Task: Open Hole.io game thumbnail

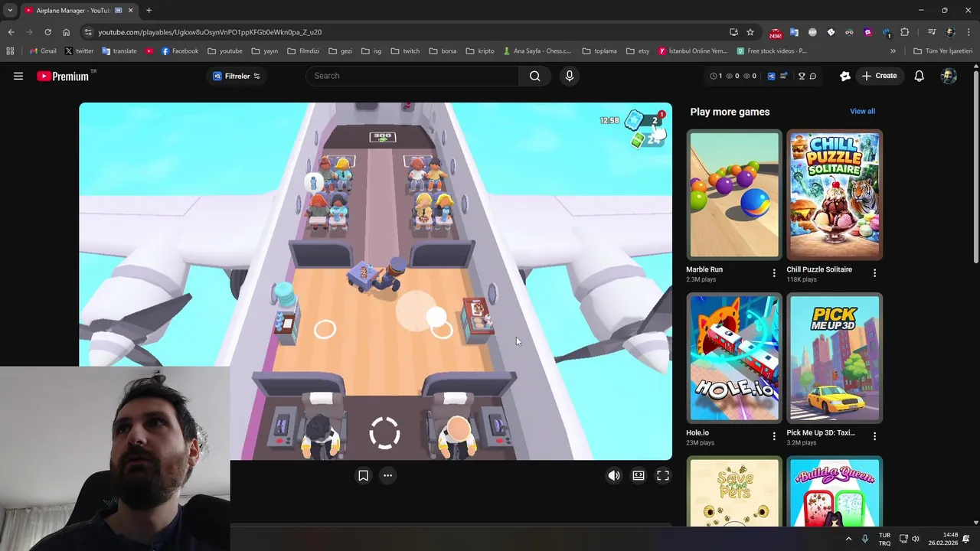Action: point(734,358)
